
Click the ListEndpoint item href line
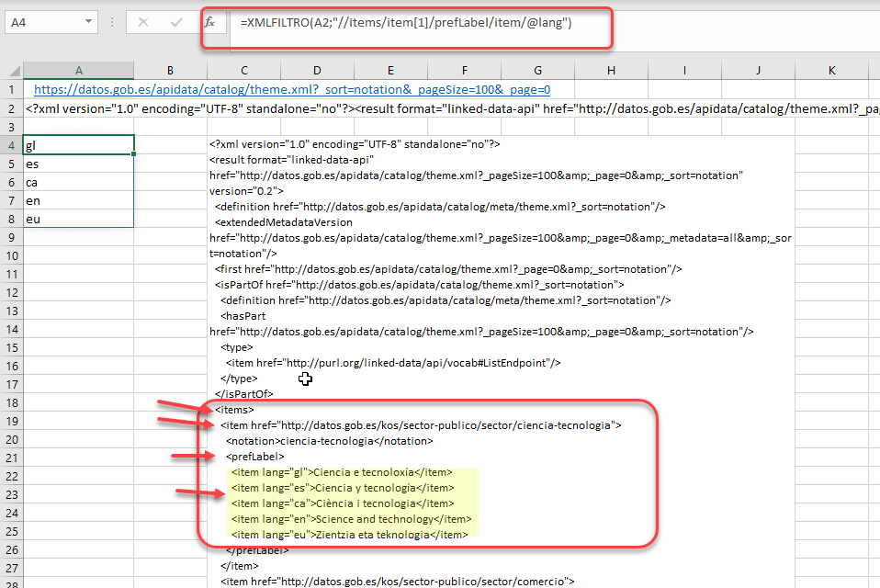click(x=393, y=363)
